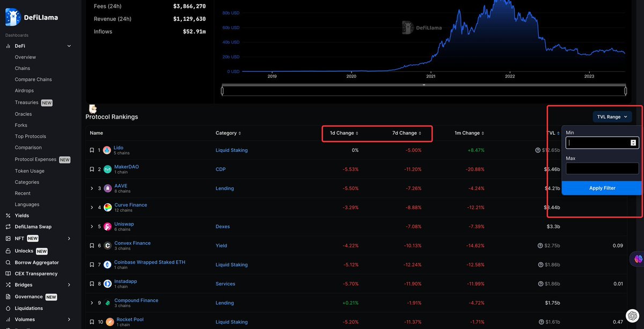Viewport: 644px width, 329px height.
Task: Click the Rocket Pool token logo
Action: (x=109, y=322)
